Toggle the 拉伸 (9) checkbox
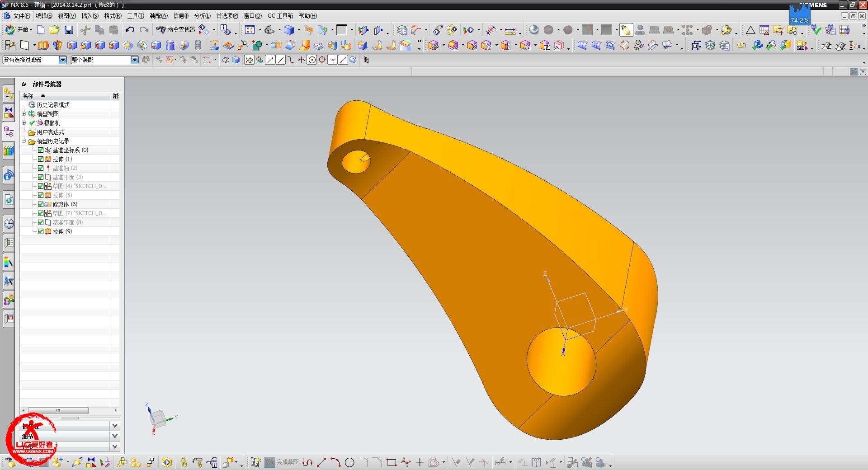 tap(41, 231)
